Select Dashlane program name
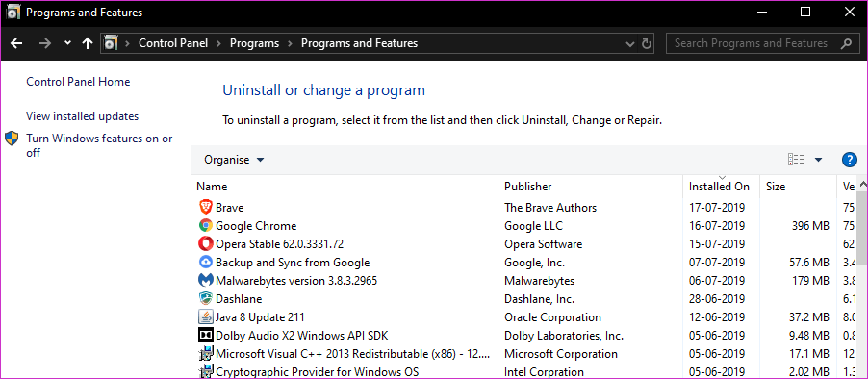The image size is (868, 379). [x=239, y=299]
